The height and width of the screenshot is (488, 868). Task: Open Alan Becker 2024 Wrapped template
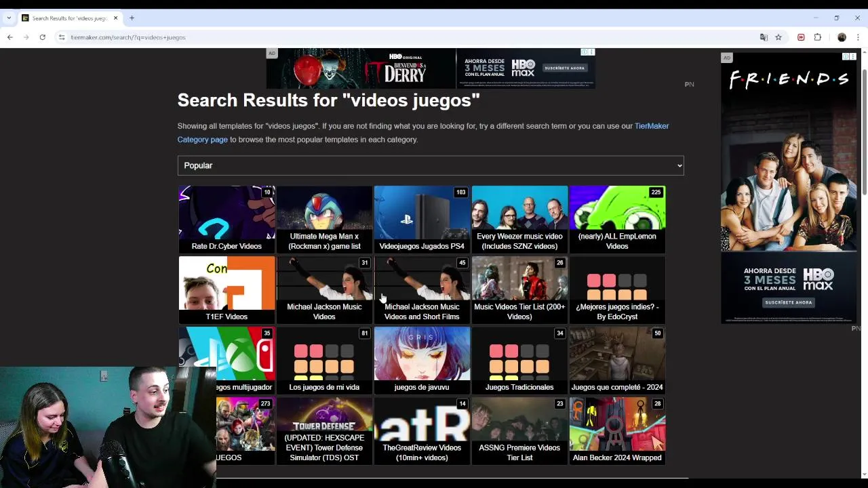click(617, 430)
